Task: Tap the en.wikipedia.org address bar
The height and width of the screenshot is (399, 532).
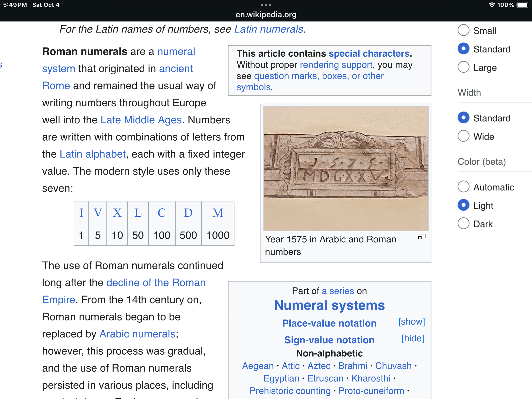Action: tap(266, 15)
